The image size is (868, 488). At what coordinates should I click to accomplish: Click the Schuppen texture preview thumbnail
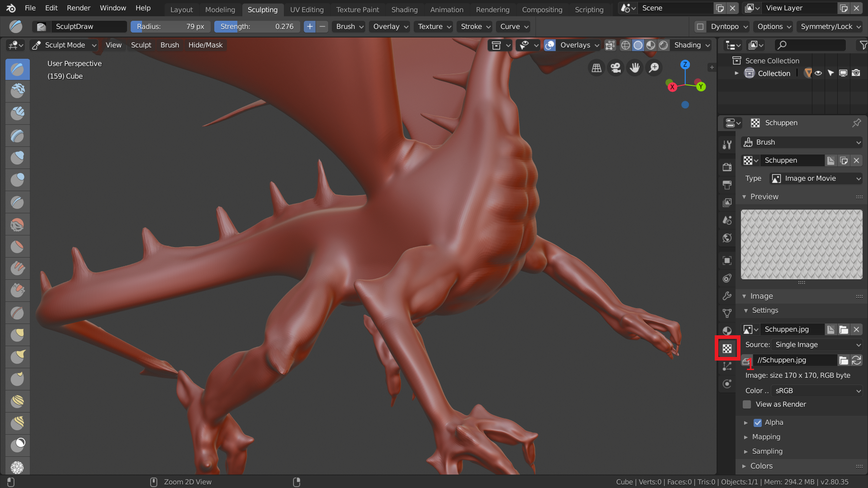tap(802, 244)
